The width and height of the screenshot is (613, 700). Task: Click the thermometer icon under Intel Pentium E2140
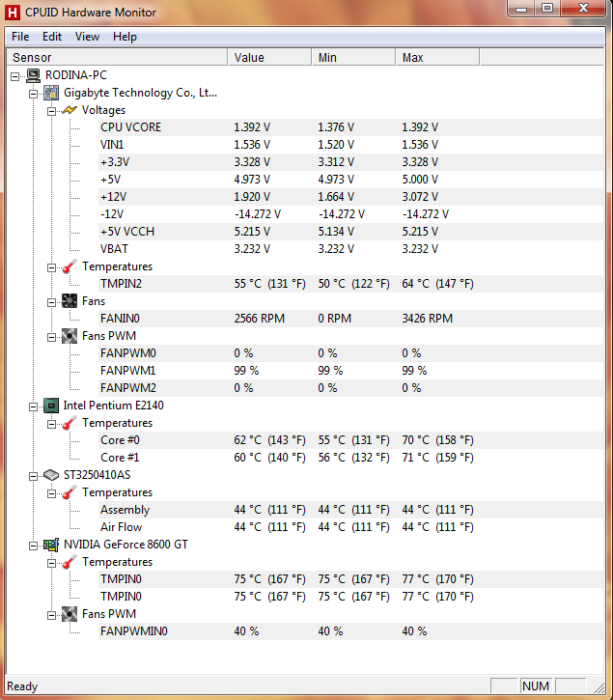(70, 423)
